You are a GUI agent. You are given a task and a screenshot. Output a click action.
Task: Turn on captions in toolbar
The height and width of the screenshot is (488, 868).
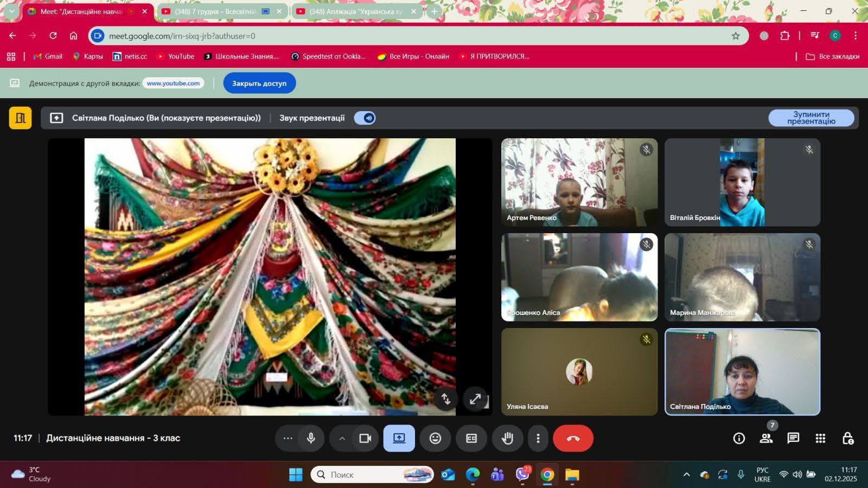point(471,438)
